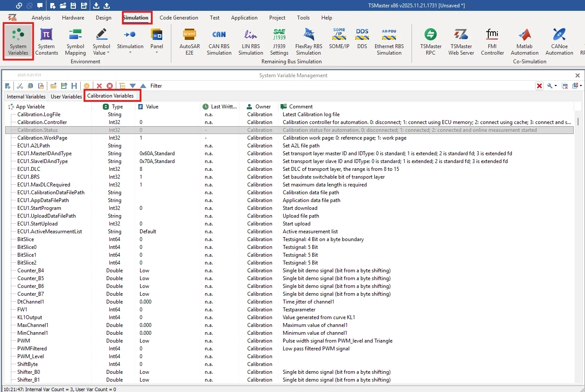Open Matlab Automation
The height and width of the screenshot is (392, 585).
point(524,42)
